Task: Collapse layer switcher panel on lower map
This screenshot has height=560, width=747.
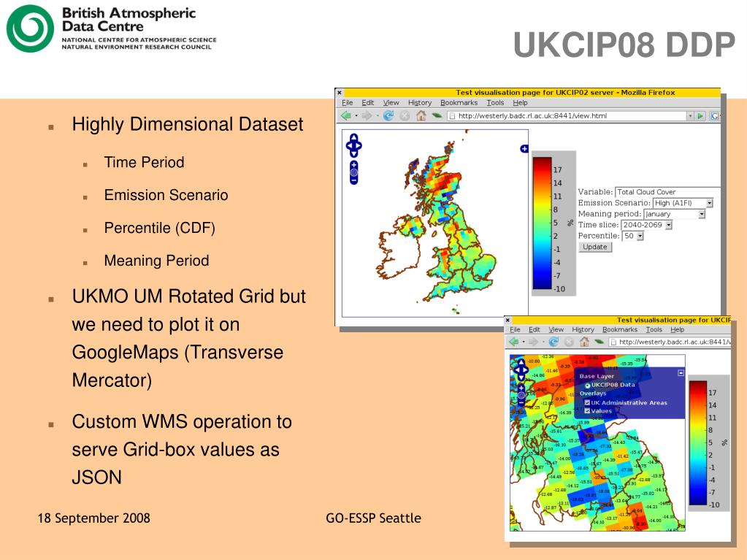Action: coord(681,373)
